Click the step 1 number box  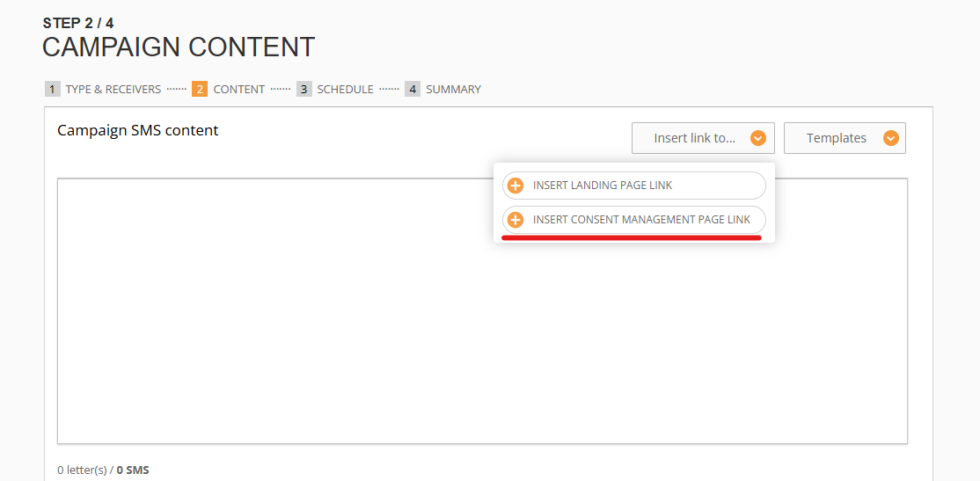pyautogui.click(x=52, y=89)
